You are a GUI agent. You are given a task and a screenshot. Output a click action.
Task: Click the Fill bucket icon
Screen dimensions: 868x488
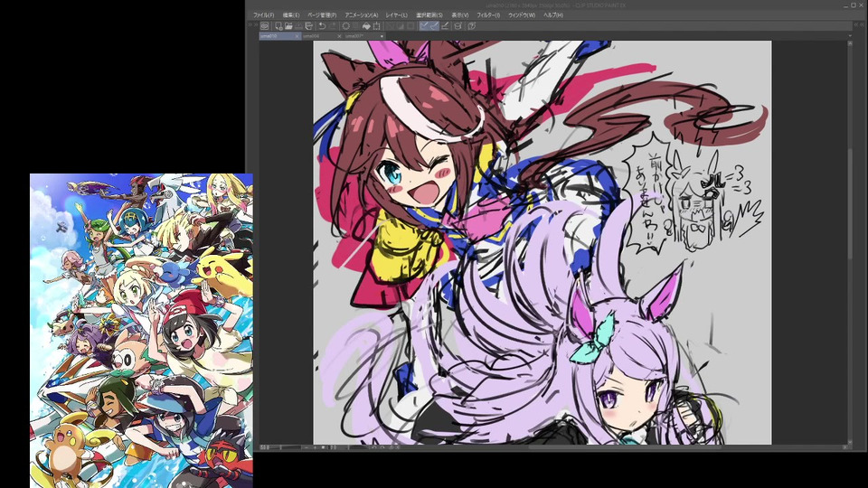(x=366, y=26)
